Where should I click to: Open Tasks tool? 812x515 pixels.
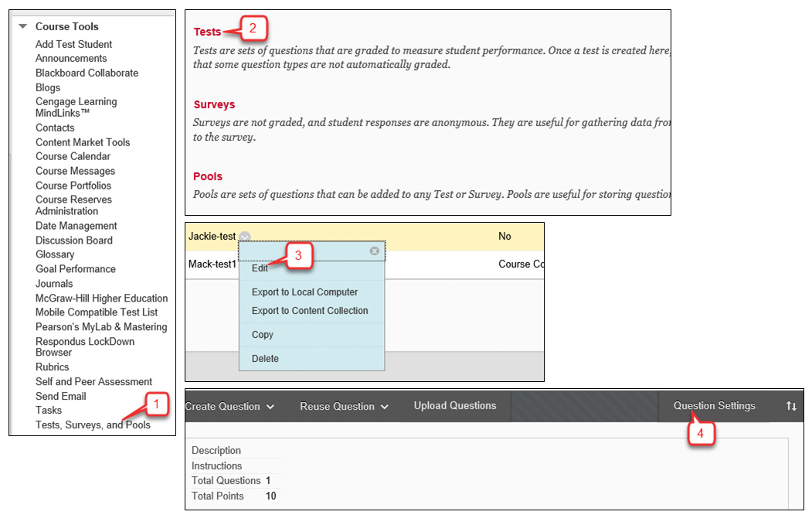tap(49, 411)
